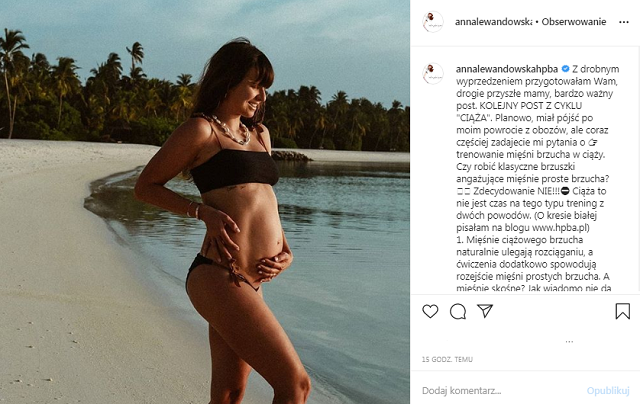This screenshot has width=640, height=404.
Task: Like the post with the heart icon
Action: (x=430, y=311)
